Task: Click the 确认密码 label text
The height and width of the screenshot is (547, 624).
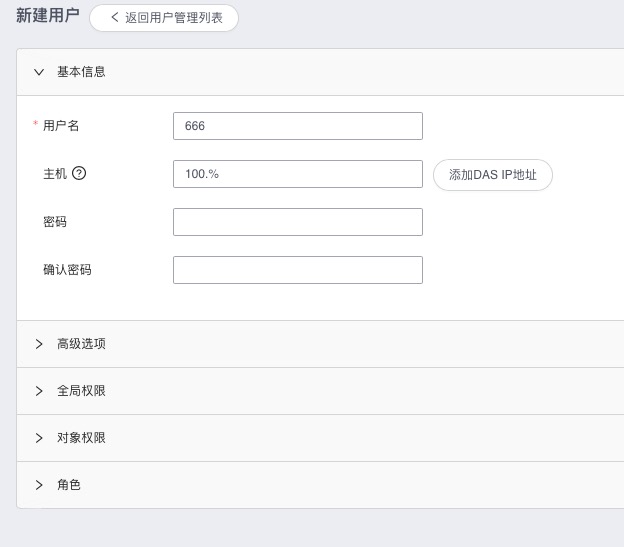Action: (67, 270)
